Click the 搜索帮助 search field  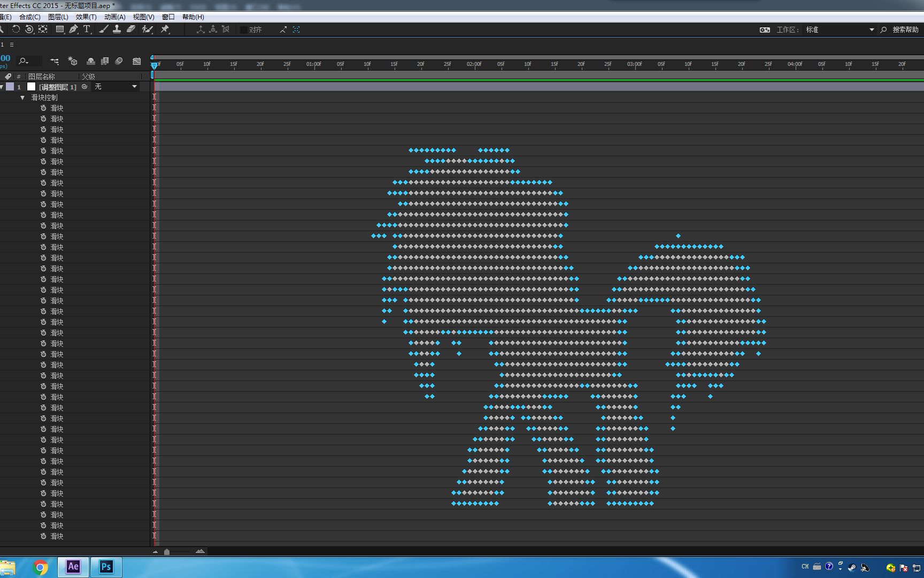(x=905, y=30)
